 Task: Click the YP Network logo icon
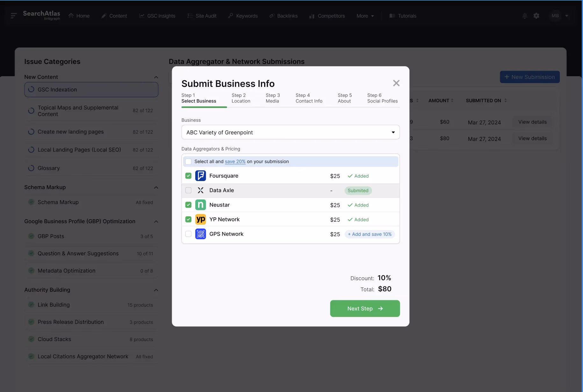(x=200, y=220)
